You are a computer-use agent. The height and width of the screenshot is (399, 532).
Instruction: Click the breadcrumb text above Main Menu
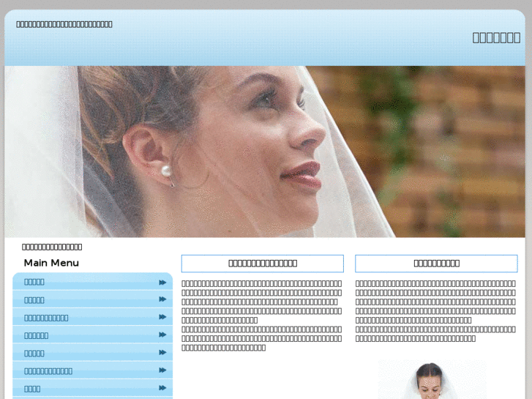(52, 247)
